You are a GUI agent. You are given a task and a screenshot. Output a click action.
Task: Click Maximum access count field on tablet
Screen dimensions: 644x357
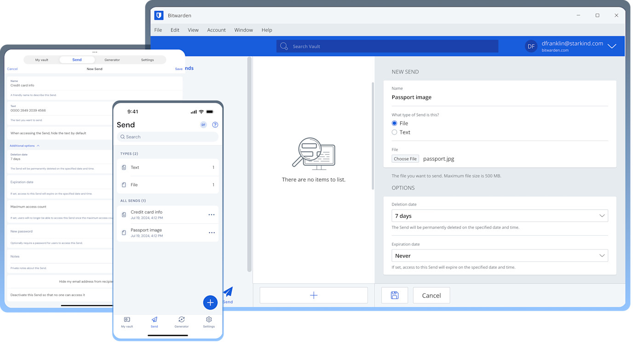point(60,207)
